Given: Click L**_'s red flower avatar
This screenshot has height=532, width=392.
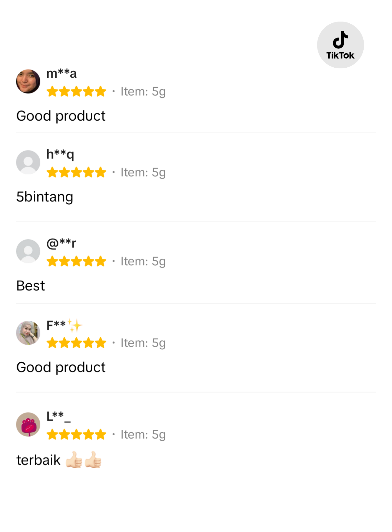Looking at the screenshot, I should (x=28, y=424).
